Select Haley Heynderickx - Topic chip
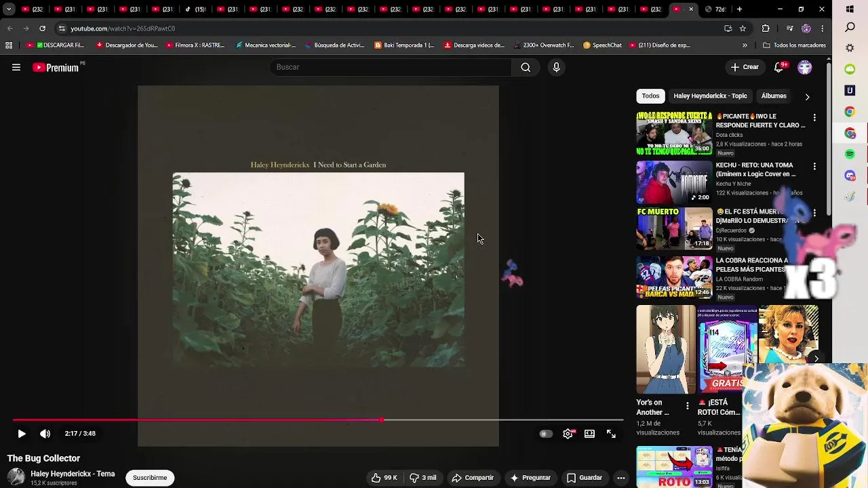 tap(710, 96)
